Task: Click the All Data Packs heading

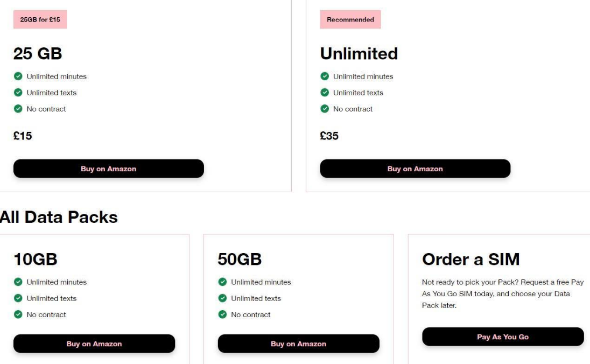Action: [x=59, y=217]
